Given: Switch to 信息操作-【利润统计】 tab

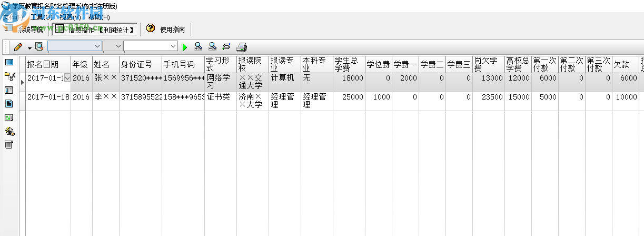Looking at the screenshot, I should click(95, 29).
